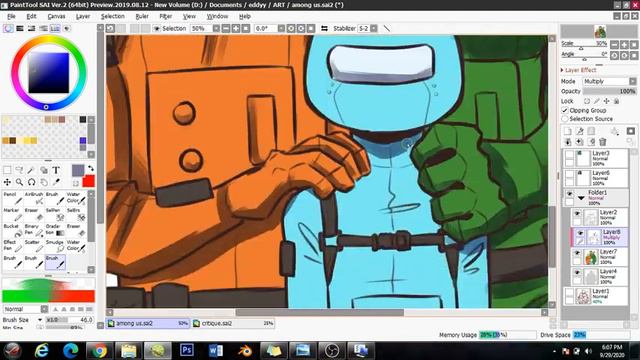The height and width of the screenshot is (360, 640).
Task: Click the Brush Size value slider
Action: pyautogui.click(x=70, y=320)
